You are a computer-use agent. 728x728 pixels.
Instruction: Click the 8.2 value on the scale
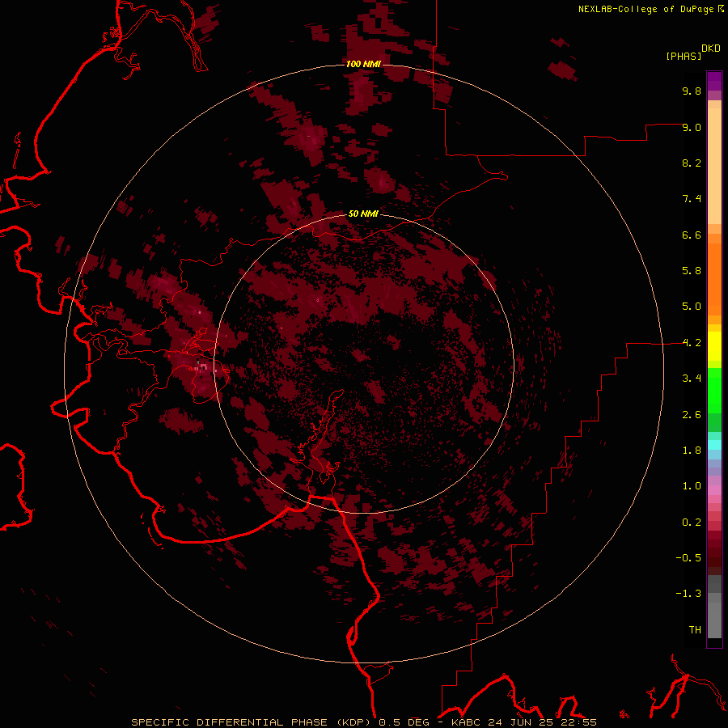pyautogui.click(x=692, y=163)
